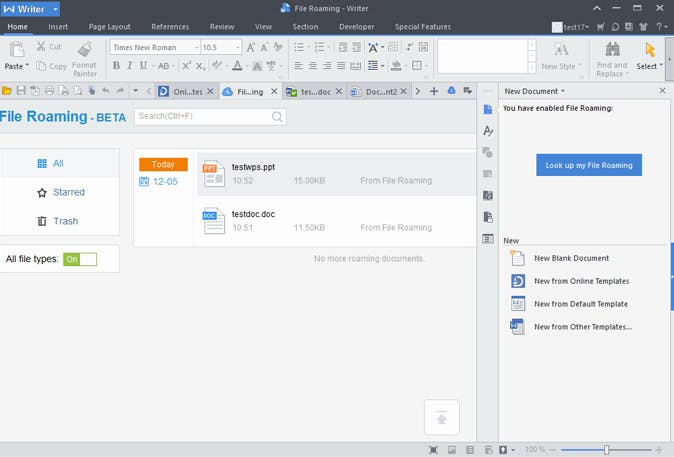Click the bulleted list icon
Screen dimensions: 674x457
pyautogui.click(x=299, y=47)
